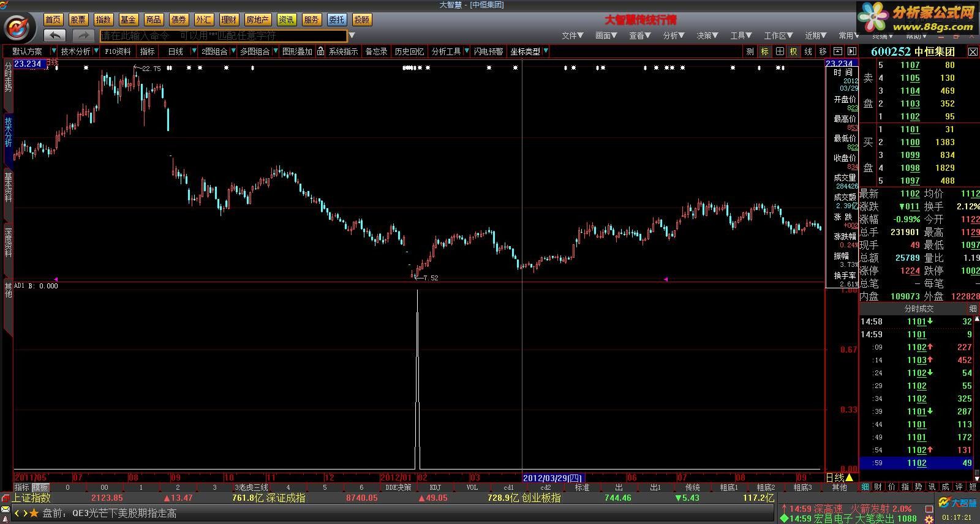This screenshot has height=524, width=980.
Task: Select the DDE决策 indicator tab
Action: tap(398, 487)
